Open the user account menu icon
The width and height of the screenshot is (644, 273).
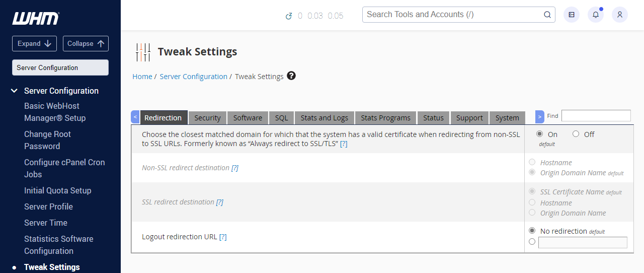pos(620,15)
